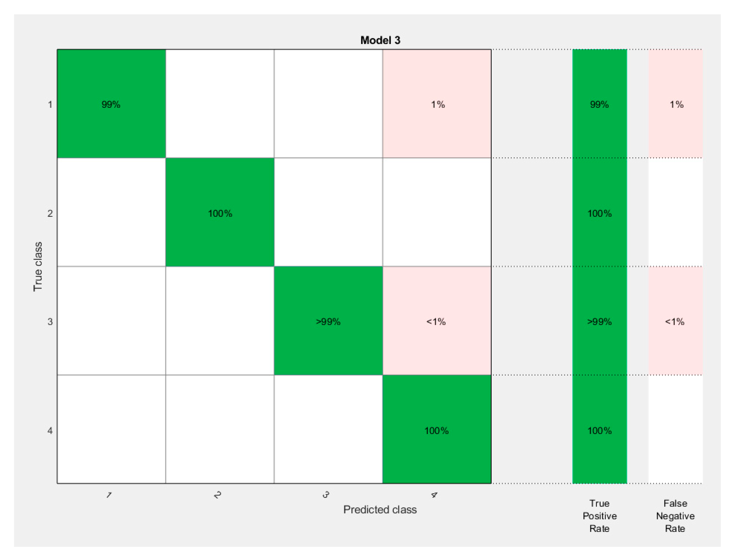Click the True class tick label 3

pyautogui.click(x=50, y=322)
